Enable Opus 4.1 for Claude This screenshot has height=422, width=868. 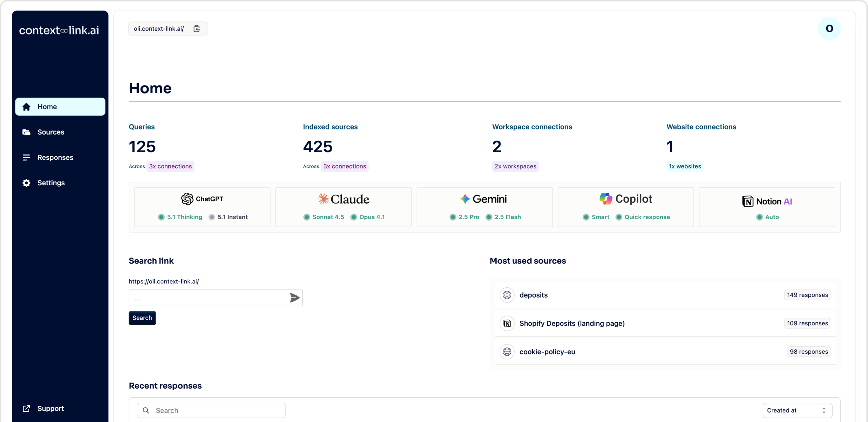coord(367,217)
